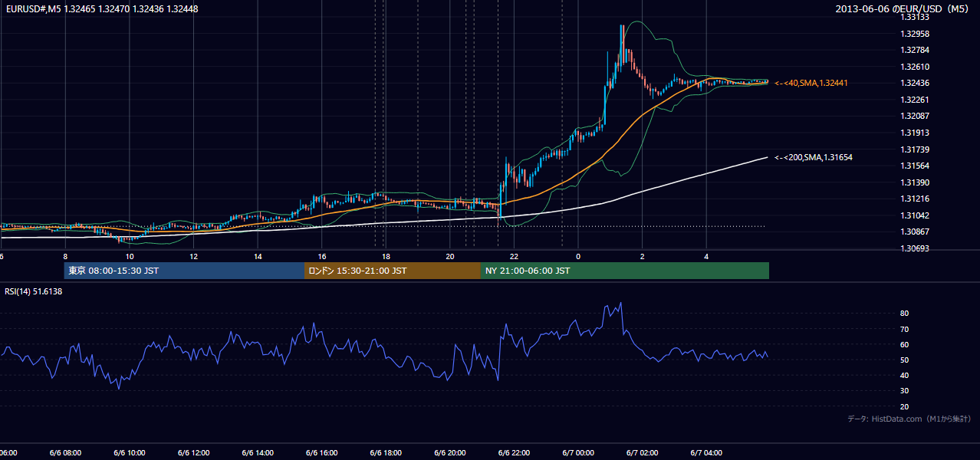Screen dimensions: 980x460
Task: Click the 6/6 18:00 date label
Action: pyautogui.click(x=386, y=453)
